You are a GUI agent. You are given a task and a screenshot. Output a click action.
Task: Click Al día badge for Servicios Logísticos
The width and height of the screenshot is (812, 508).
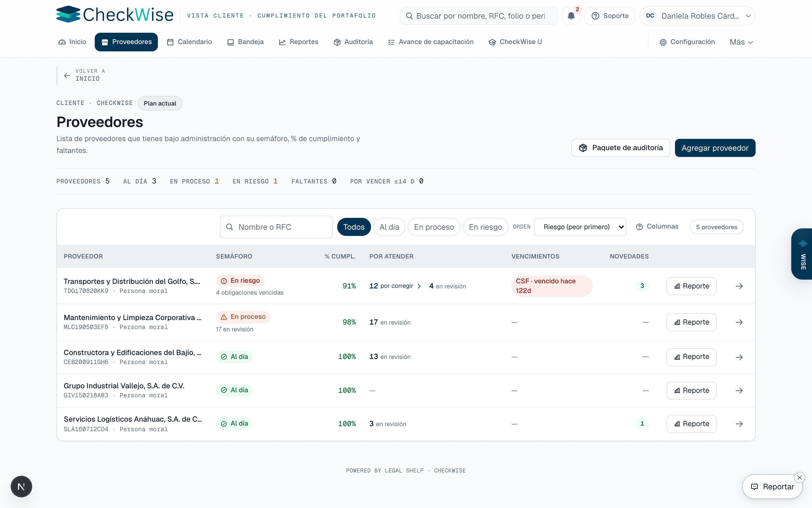coord(234,423)
